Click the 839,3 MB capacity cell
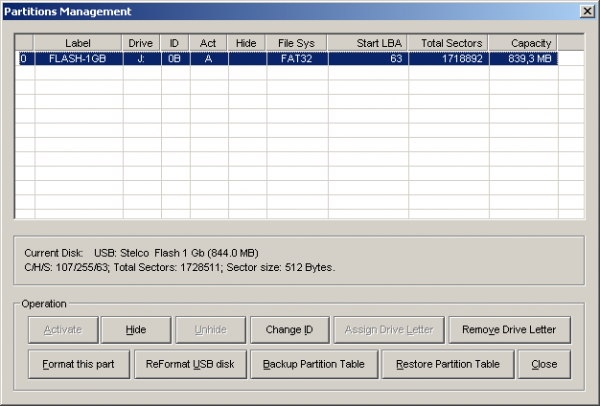Viewport: 600px width, 406px height. click(523, 59)
